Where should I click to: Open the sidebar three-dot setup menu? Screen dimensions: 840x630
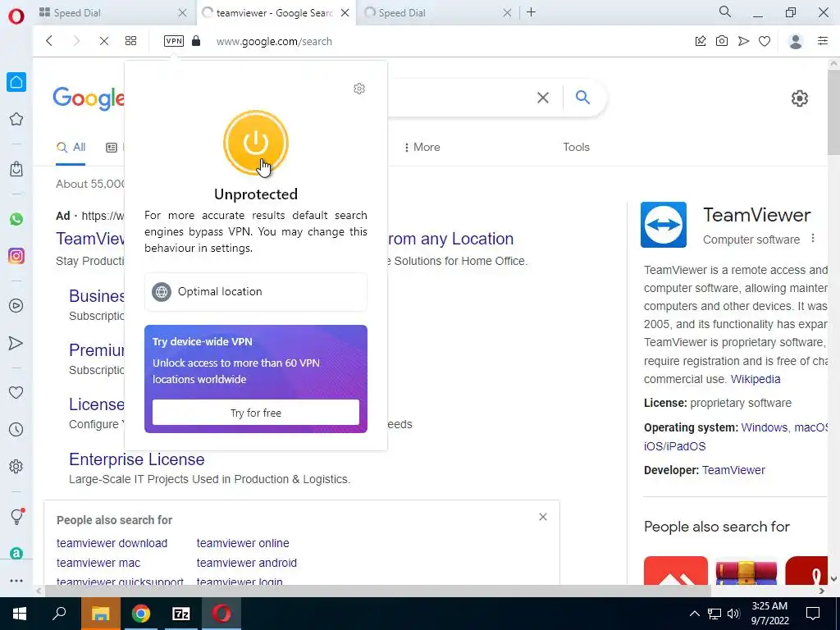(x=16, y=581)
